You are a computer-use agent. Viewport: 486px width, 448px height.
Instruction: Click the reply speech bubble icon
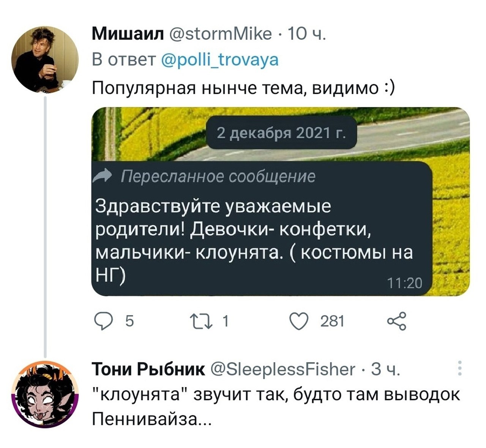[x=102, y=321]
